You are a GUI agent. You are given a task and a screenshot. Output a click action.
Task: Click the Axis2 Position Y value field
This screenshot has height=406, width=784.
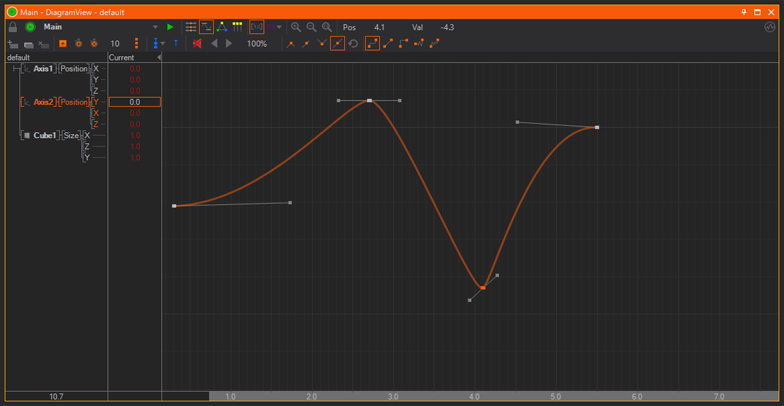click(134, 102)
